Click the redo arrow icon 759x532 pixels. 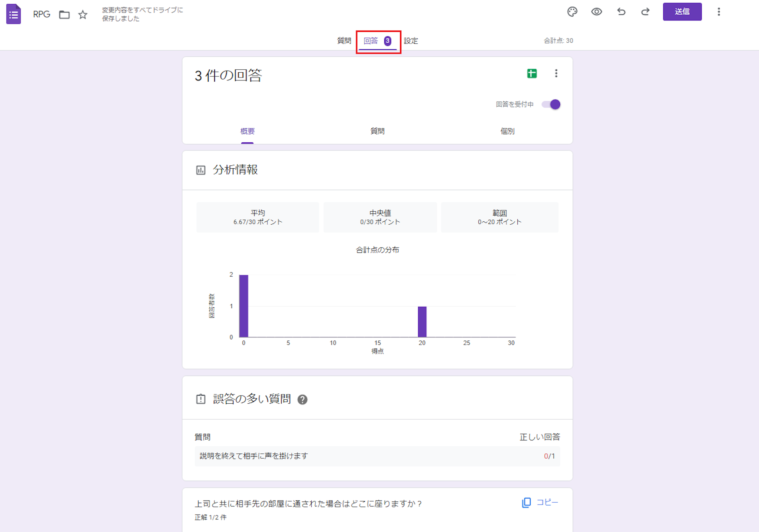(645, 12)
